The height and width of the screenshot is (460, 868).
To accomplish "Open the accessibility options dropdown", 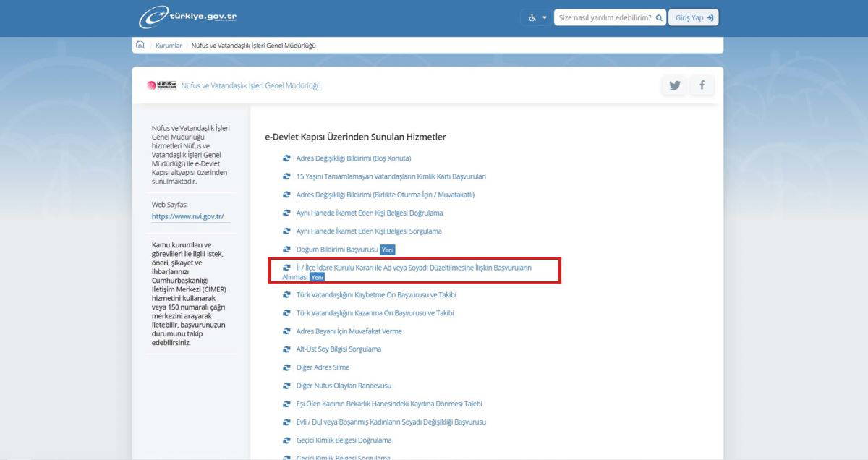I will (537, 17).
